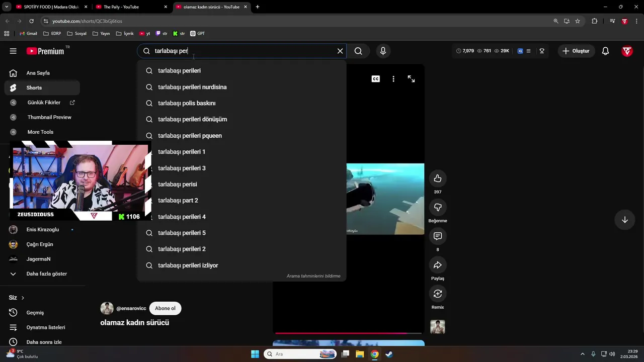Screen dimensions: 644x362
Task: Open Thumbnail Preview in sidebar
Action: point(42,117)
